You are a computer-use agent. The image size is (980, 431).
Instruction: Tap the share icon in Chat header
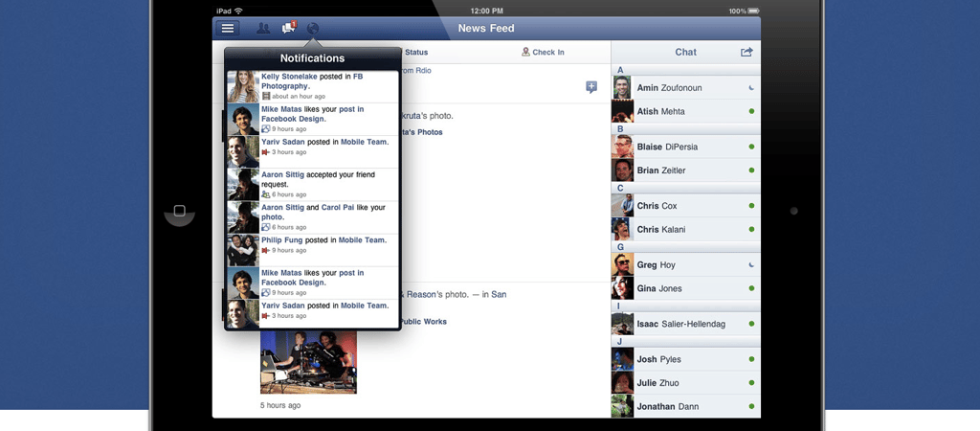(746, 53)
